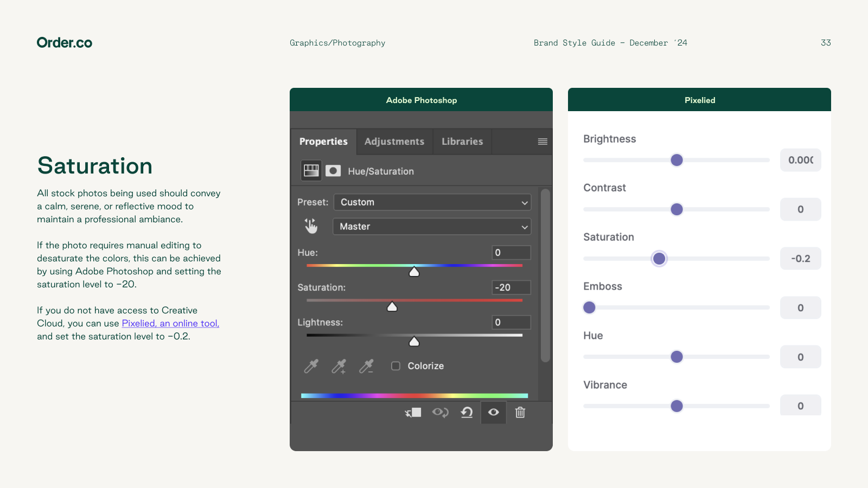Image resolution: width=868 pixels, height=488 pixels.
Task: Select the layer mask icon
Action: click(x=333, y=171)
